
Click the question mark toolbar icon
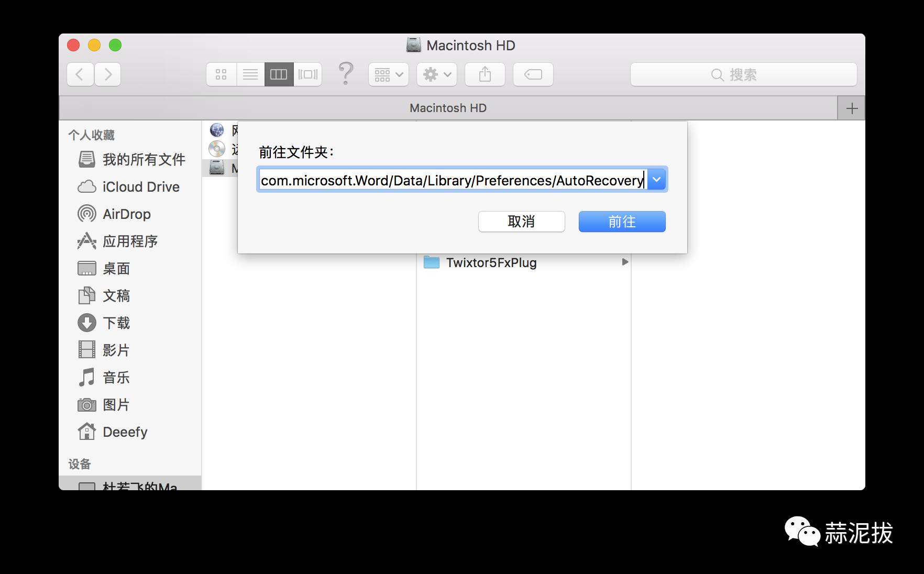tap(346, 73)
